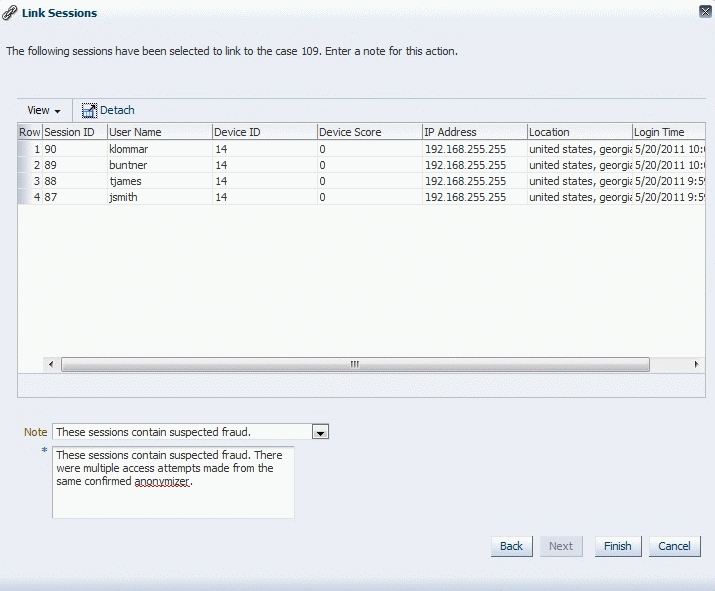Image resolution: width=715 pixels, height=591 pixels.
Task: Sort by Session ID column header
Action: coord(70,132)
